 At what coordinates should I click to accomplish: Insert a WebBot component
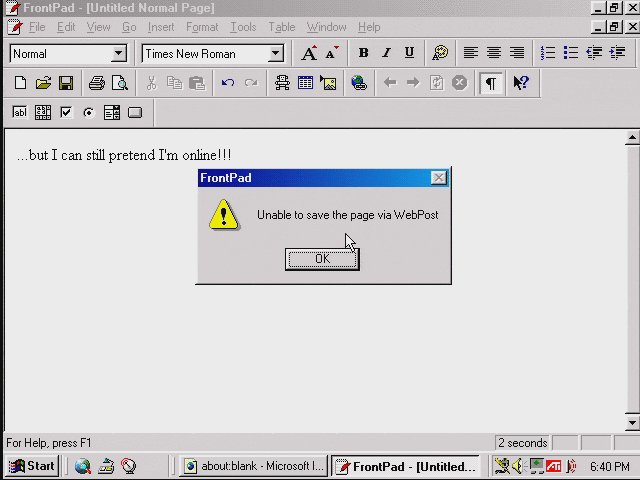pyautogui.click(x=282, y=83)
